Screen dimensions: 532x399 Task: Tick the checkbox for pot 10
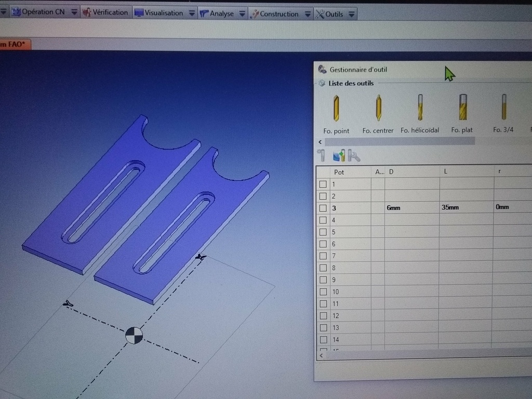click(323, 292)
